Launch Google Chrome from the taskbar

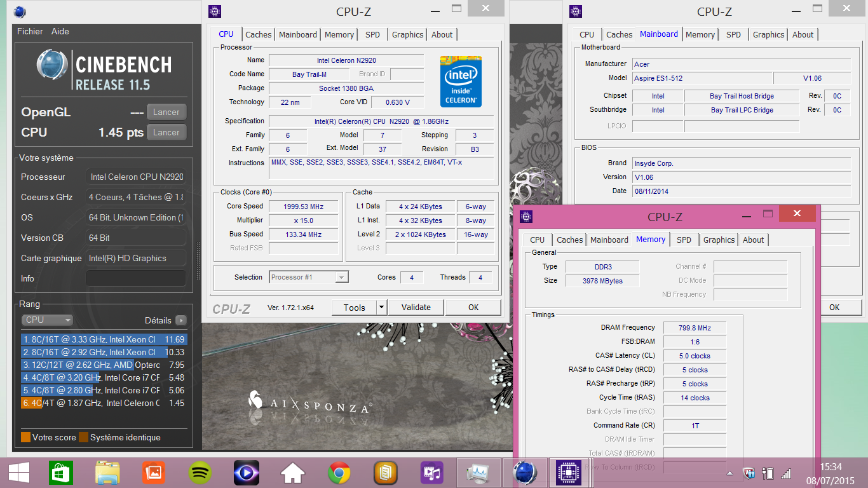pyautogui.click(x=339, y=473)
